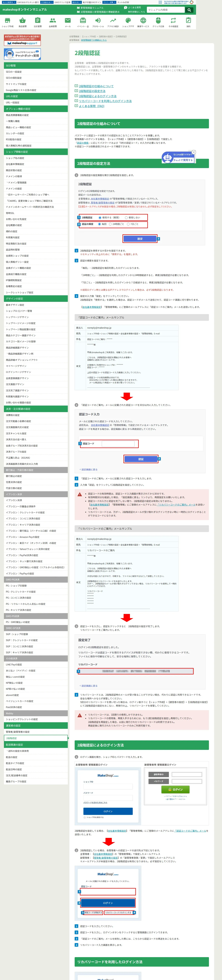Open LINE Payの設定 sidebar item
This screenshot has width=222, height=980.
click(36, 665)
